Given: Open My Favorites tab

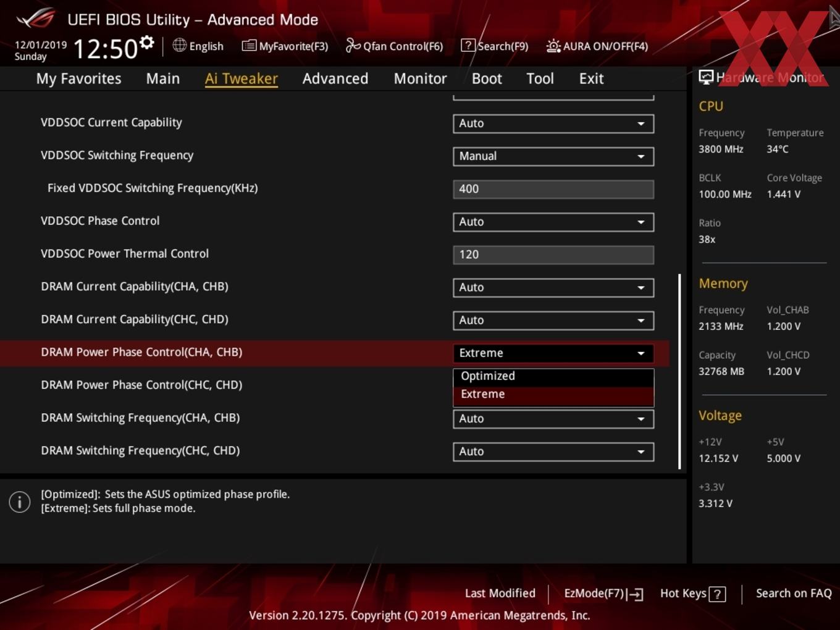Looking at the screenshot, I should 78,78.
